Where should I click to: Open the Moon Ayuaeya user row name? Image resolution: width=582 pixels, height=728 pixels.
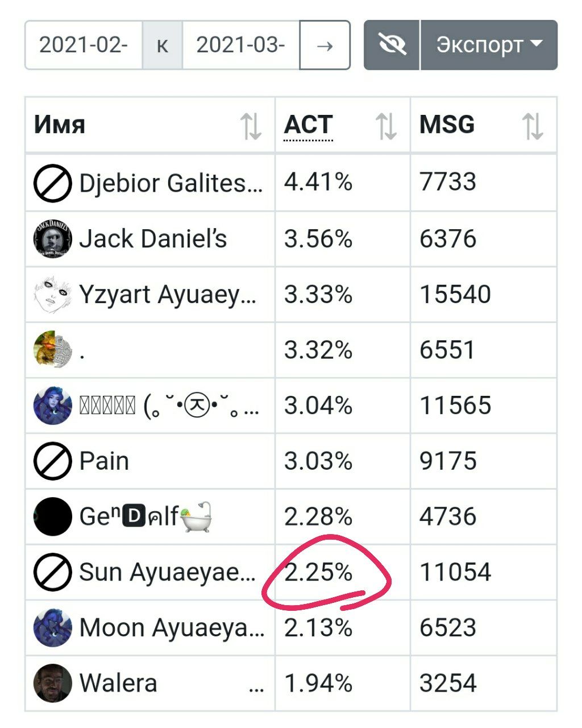point(172,628)
